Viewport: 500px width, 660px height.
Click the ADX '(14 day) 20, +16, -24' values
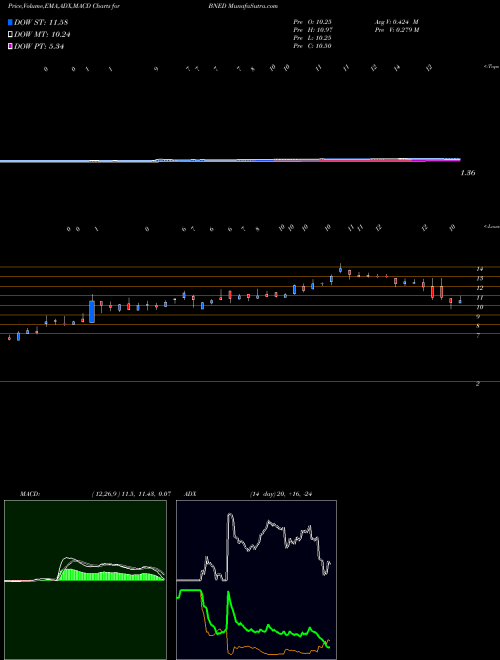(280, 494)
